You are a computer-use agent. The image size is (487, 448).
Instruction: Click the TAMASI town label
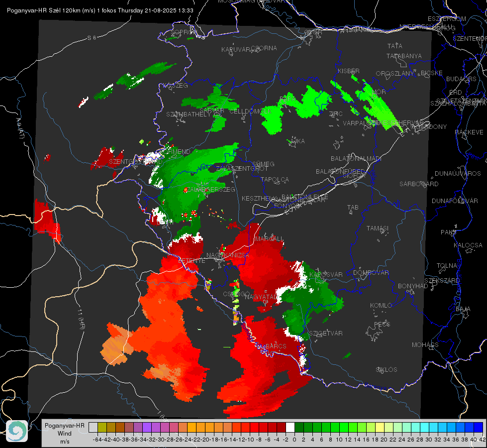point(378,228)
